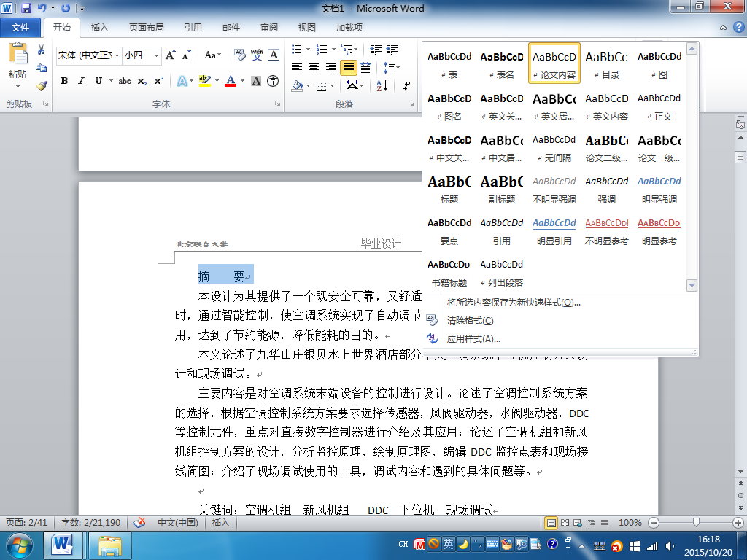Click the Sort A-Z icon

(382, 86)
